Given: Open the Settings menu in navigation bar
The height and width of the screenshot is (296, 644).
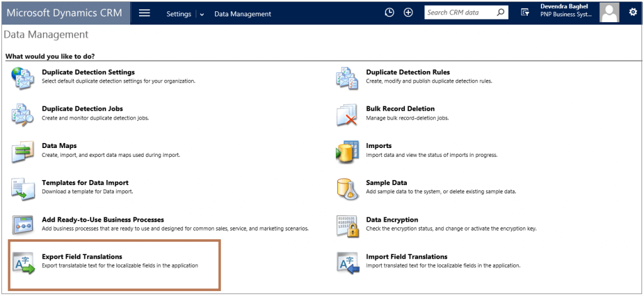Looking at the screenshot, I should click(x=179, y=14).
